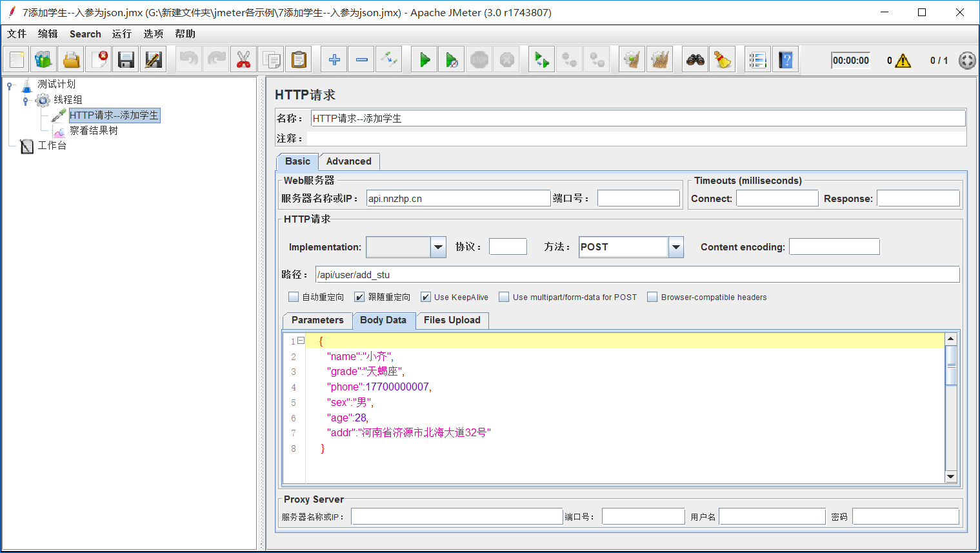
Task: Uncheck the 跟随重定向 checkbox
Action: point(359,297)
